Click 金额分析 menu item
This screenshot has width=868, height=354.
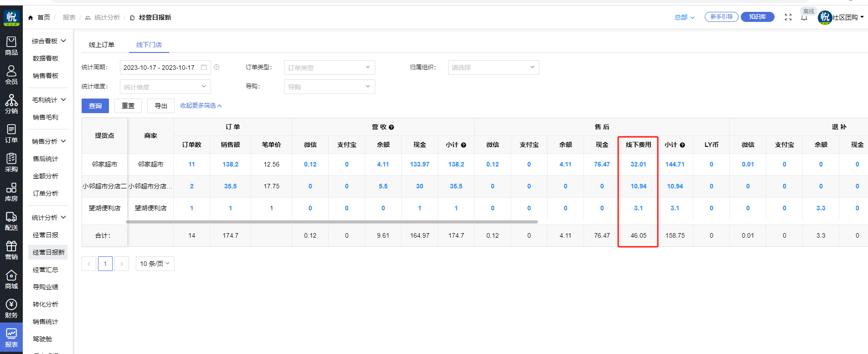(x=46, y=176)
